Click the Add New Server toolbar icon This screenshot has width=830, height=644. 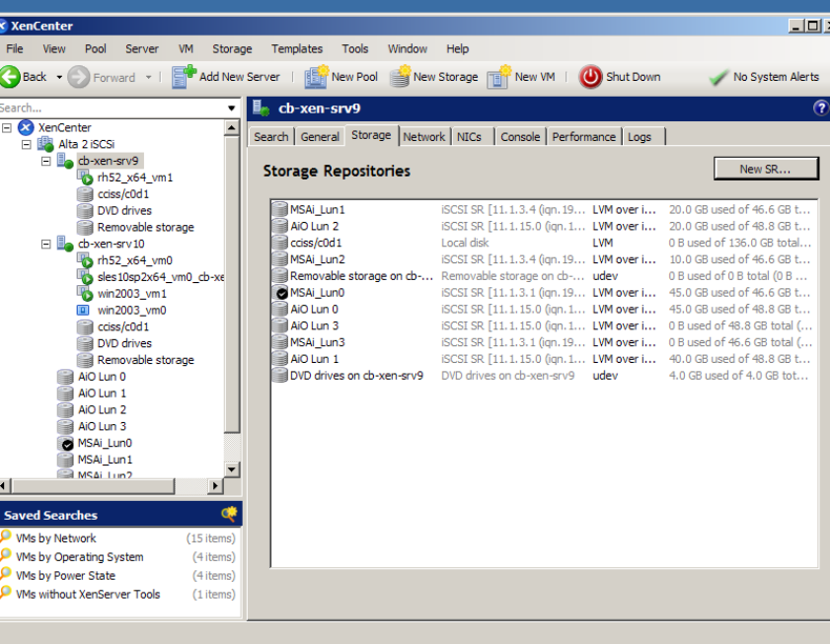point(184,77)
